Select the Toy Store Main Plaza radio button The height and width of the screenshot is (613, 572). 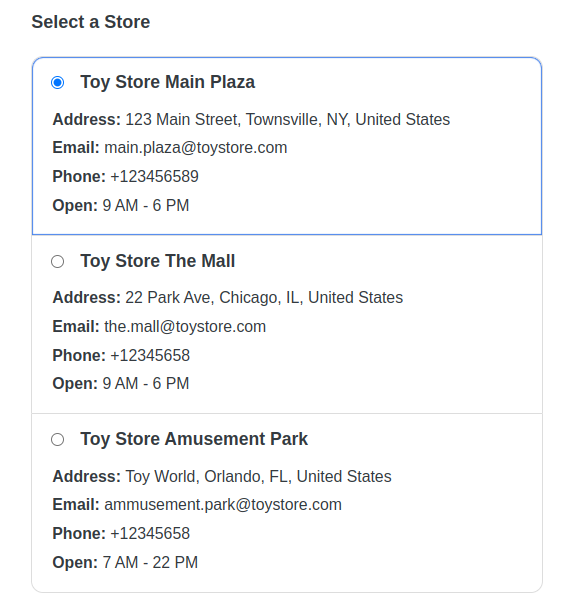click(57, 82)
